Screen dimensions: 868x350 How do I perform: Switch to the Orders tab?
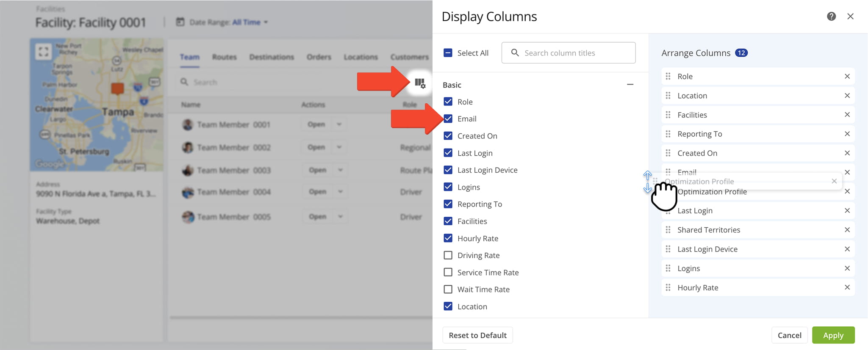coord(319,57)
